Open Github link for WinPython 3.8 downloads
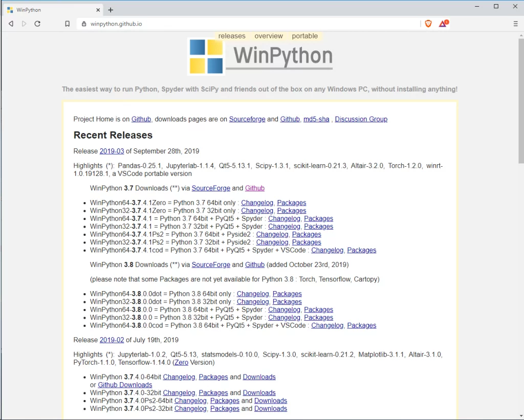 [255, 264]
